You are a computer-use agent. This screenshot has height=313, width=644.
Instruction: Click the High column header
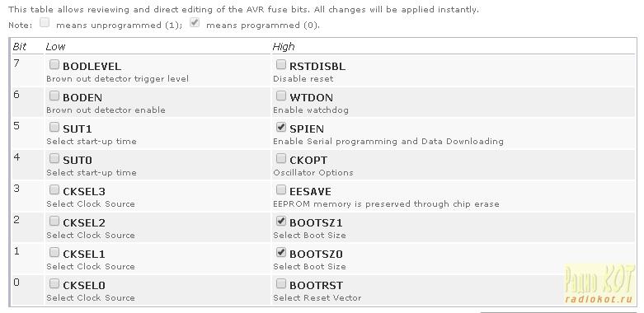284,47
